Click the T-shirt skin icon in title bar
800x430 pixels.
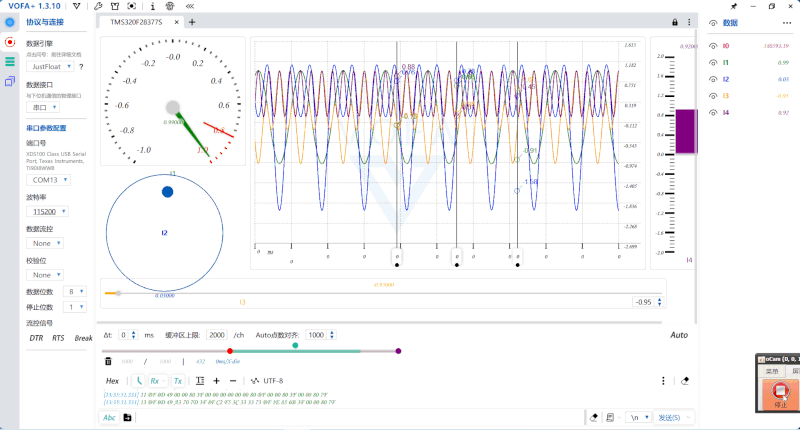pyautogui.click(x=113, y=6)
